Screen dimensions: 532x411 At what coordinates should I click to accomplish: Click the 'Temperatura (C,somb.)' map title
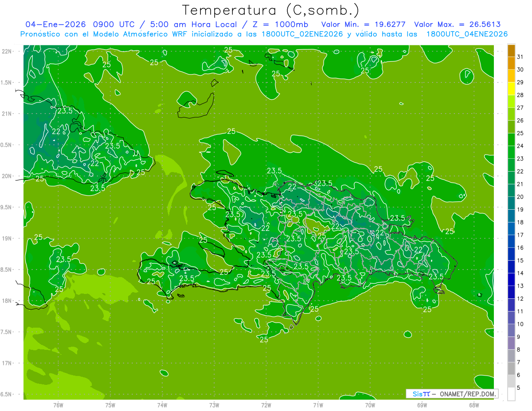click(x=271, y=11)
